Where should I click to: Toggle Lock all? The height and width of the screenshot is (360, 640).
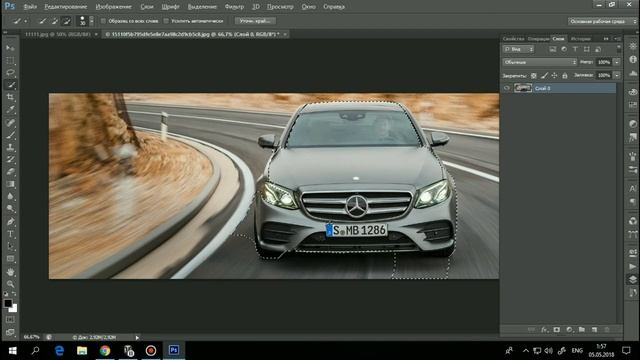[x=565, y=76]
